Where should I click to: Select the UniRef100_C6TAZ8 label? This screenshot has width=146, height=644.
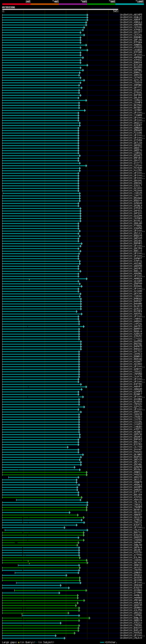131,77
